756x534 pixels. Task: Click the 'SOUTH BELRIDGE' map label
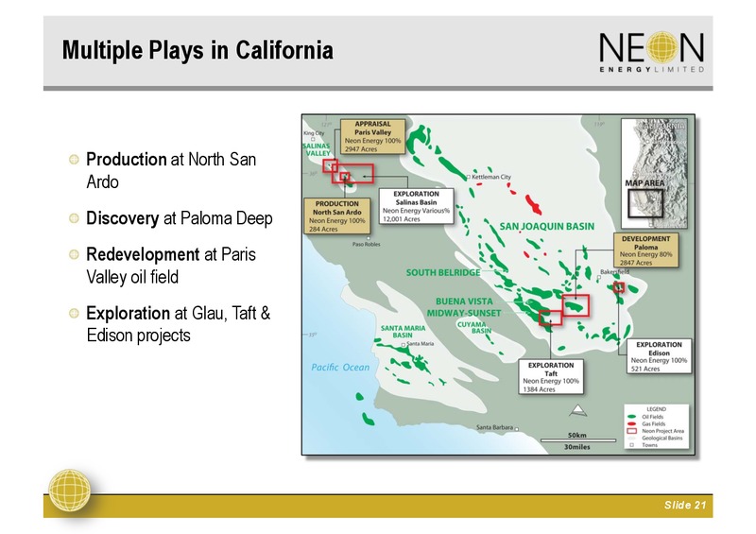click(x=443, y=272)
